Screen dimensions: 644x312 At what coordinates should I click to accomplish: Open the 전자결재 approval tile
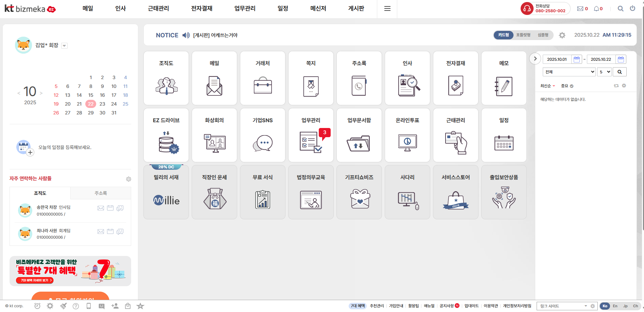point(455,78)
